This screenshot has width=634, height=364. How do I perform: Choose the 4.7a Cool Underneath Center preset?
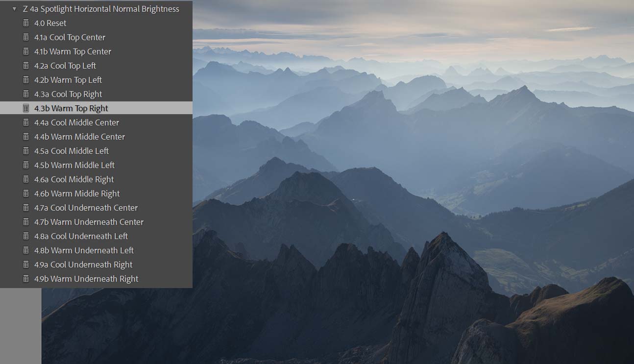click(86, 208)
